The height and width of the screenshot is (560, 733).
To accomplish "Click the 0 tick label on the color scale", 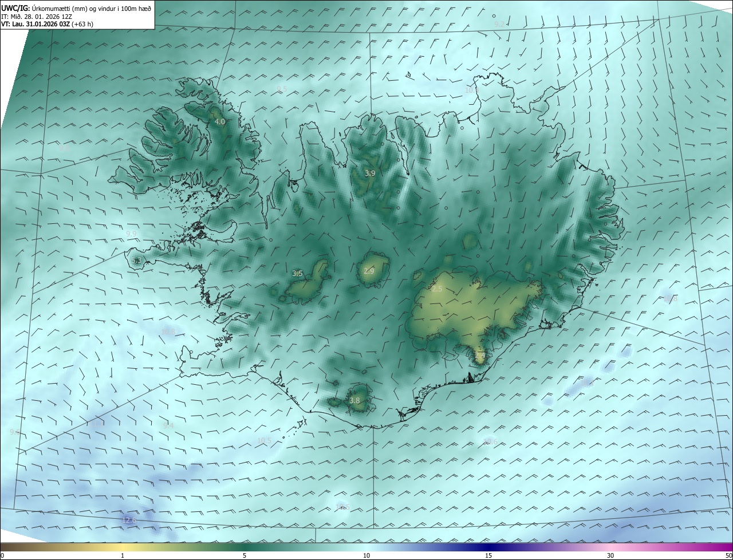I will coord(2,555).
